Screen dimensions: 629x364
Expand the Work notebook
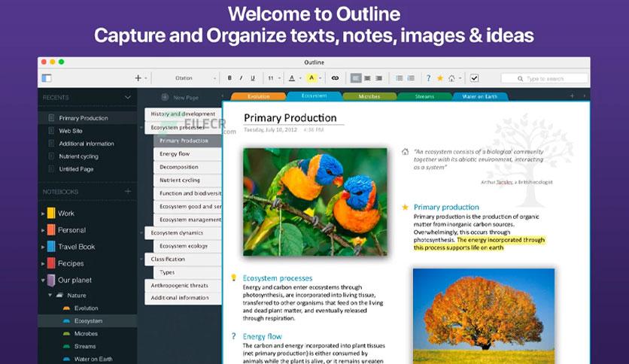(x=43, y=214)
